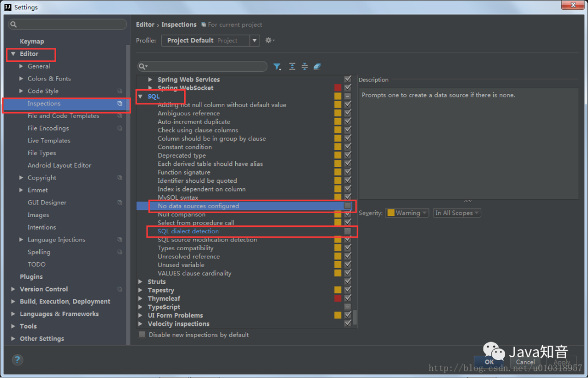588x378 pixels.
Task: Open the Plugins settings page
Action: pyautogui.click(x=31, y=276)
